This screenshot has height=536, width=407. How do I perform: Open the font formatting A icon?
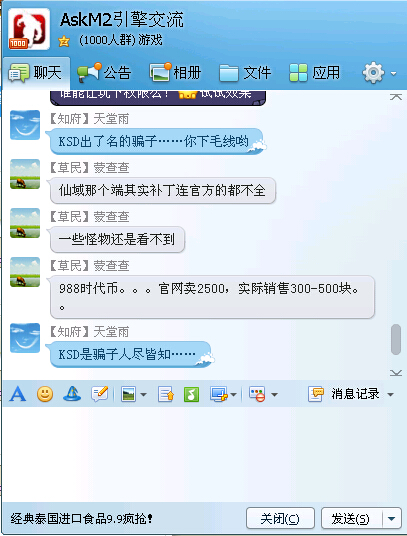coord(18,394)
